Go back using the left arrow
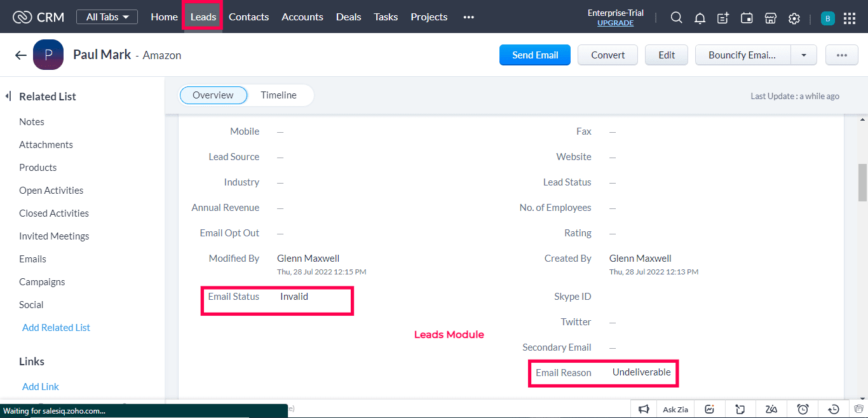868x418 pixels. (x=20, y=55)
